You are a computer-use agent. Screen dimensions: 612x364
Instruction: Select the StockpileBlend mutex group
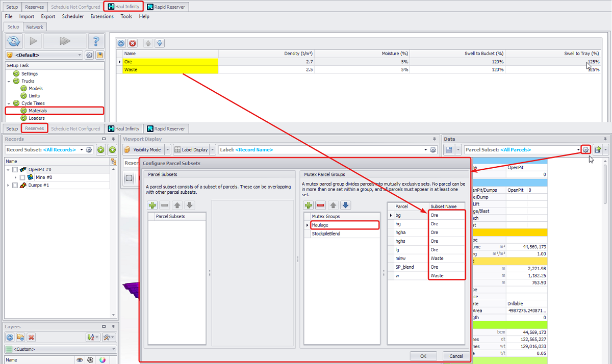(345, 233)
